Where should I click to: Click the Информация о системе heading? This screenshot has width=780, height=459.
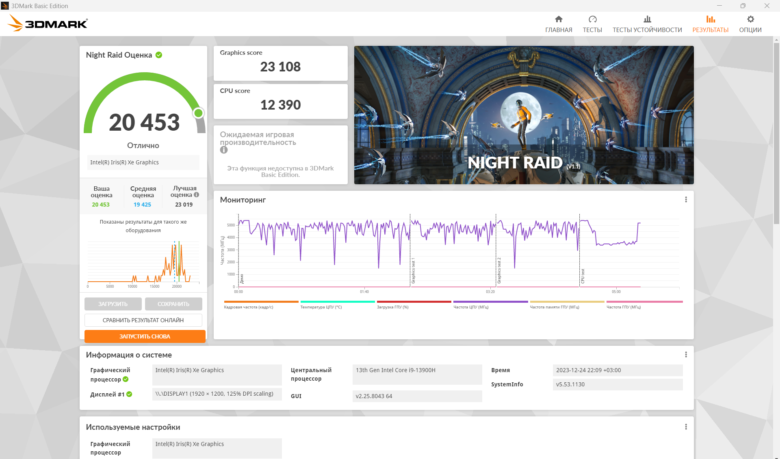pyautogui.click(x=129, y=355)
